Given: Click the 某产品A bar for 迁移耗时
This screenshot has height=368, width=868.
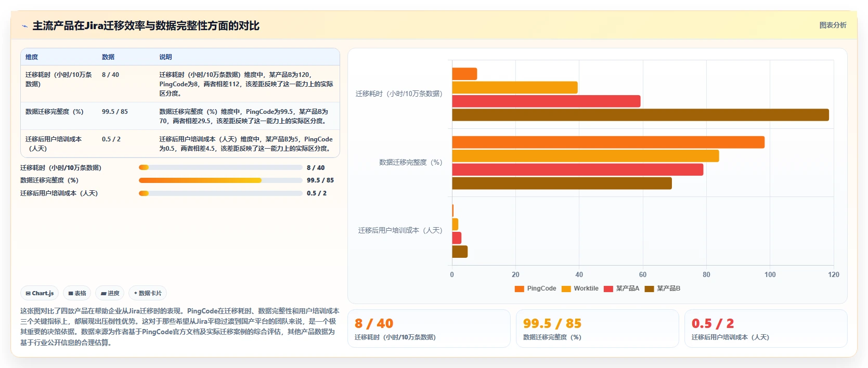Looking at the screenshot, I should (546, 101).
